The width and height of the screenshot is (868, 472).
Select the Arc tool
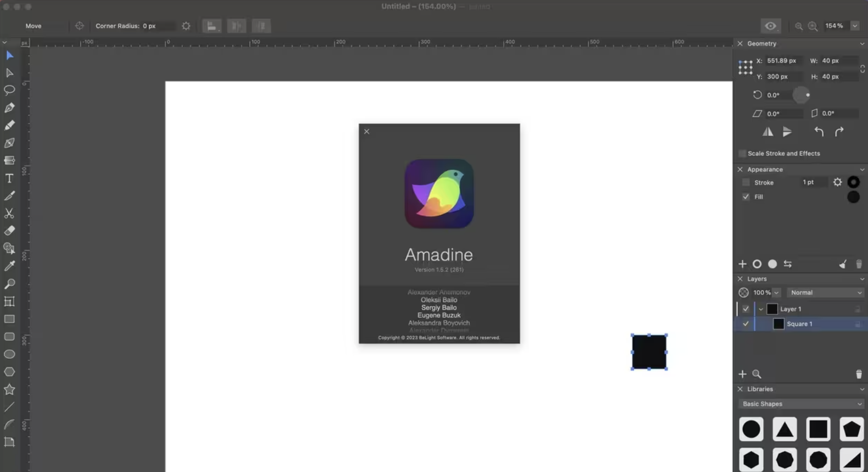tap(9, 425)
